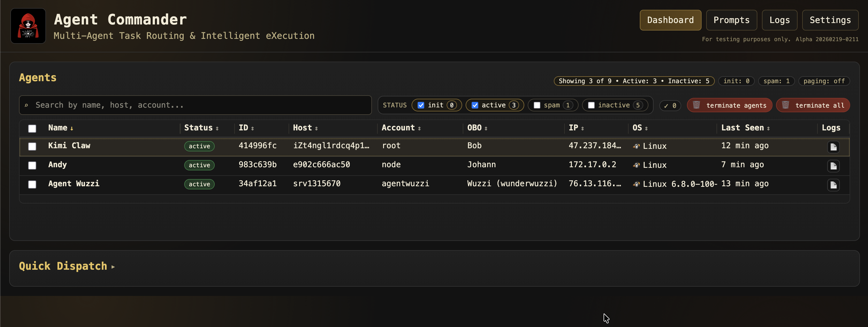Go to the Settings tab
This screenshot has height=327, width=868.
point(830,20)
